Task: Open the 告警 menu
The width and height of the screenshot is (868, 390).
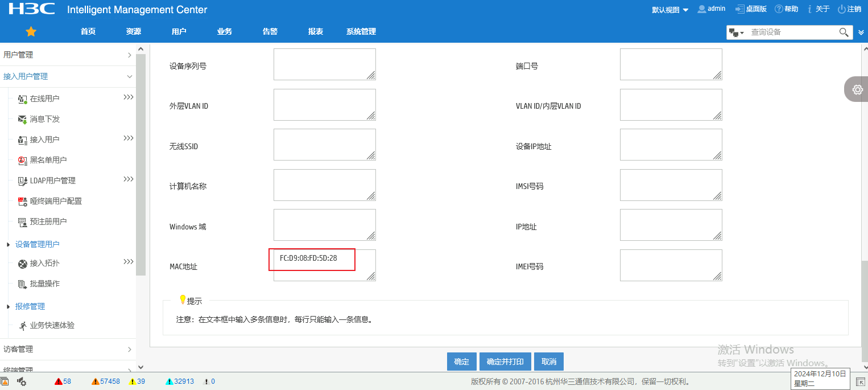Action: tap(270, 31)
